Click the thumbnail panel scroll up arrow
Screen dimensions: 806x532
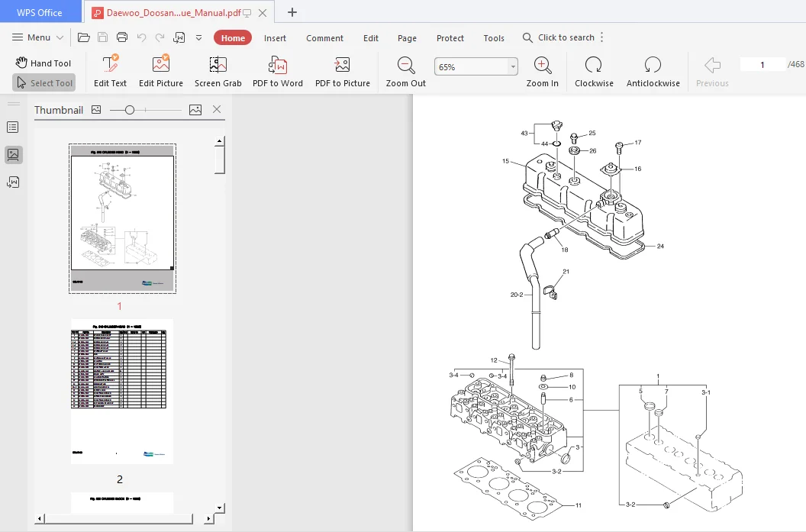click(220, 141)
